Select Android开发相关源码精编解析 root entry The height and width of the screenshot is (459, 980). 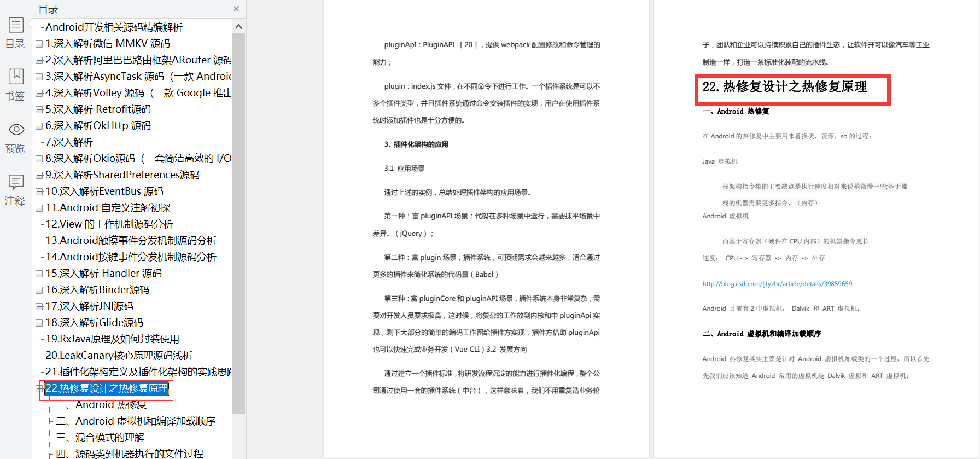pyautogui.click(x=114, y=27)
